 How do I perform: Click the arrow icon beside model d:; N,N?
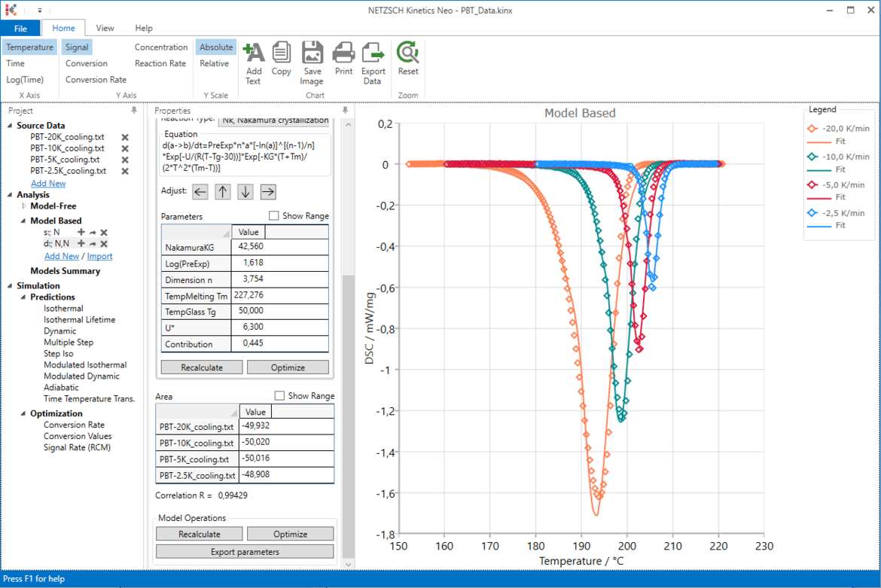[93, 243]
